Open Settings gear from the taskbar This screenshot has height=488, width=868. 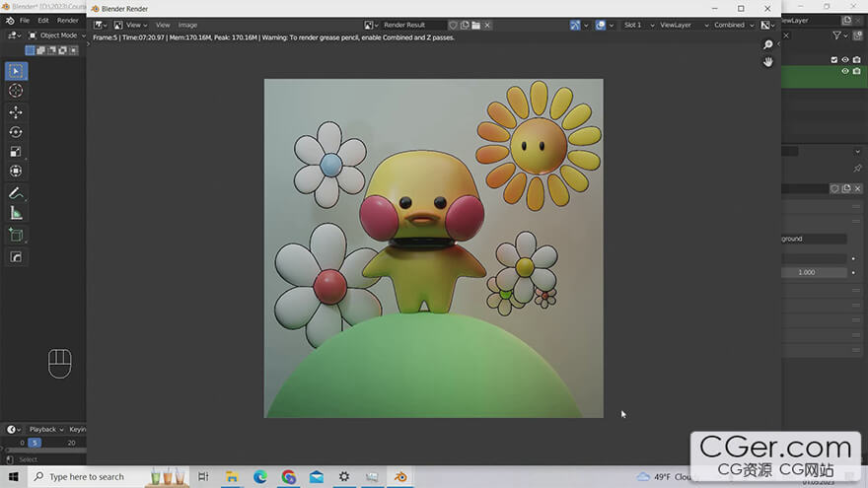point(344,476)
